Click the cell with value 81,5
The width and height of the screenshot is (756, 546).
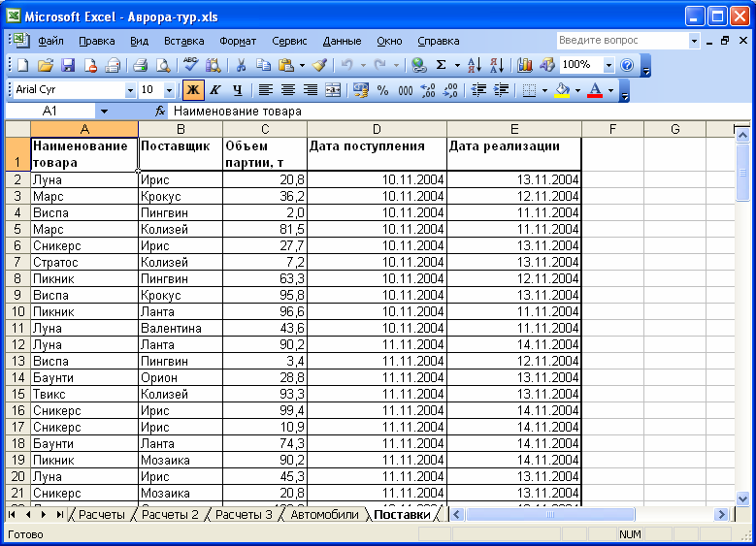pos(265,230)
